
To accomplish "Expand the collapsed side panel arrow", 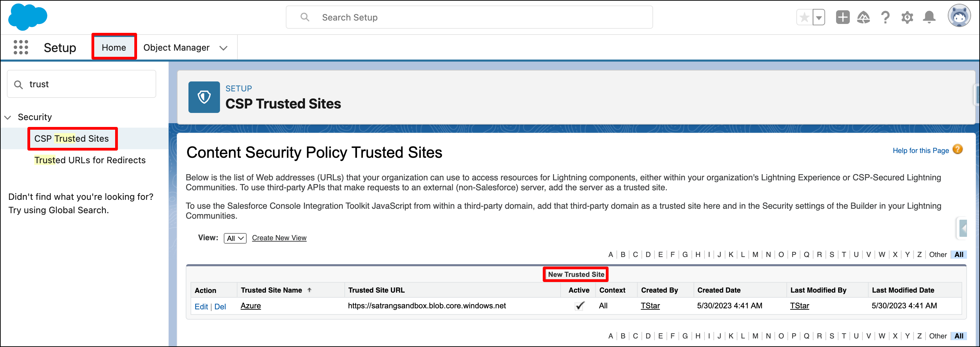I will point(963,228).
